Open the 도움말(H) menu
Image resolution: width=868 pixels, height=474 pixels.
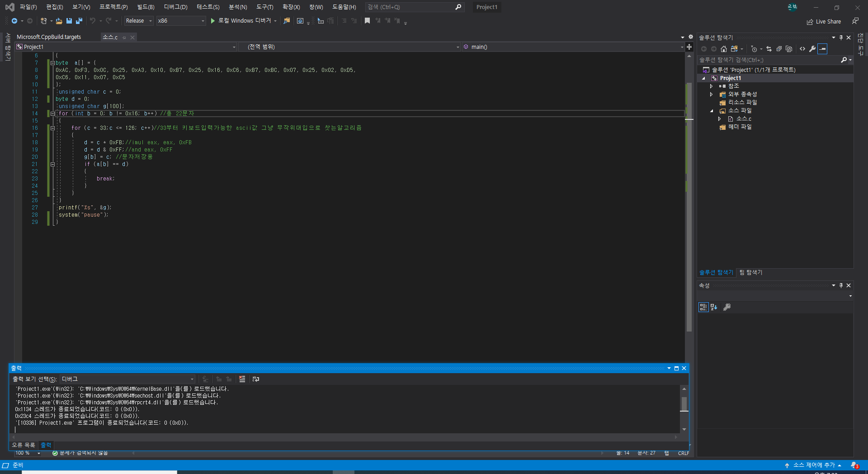(344, 7)
